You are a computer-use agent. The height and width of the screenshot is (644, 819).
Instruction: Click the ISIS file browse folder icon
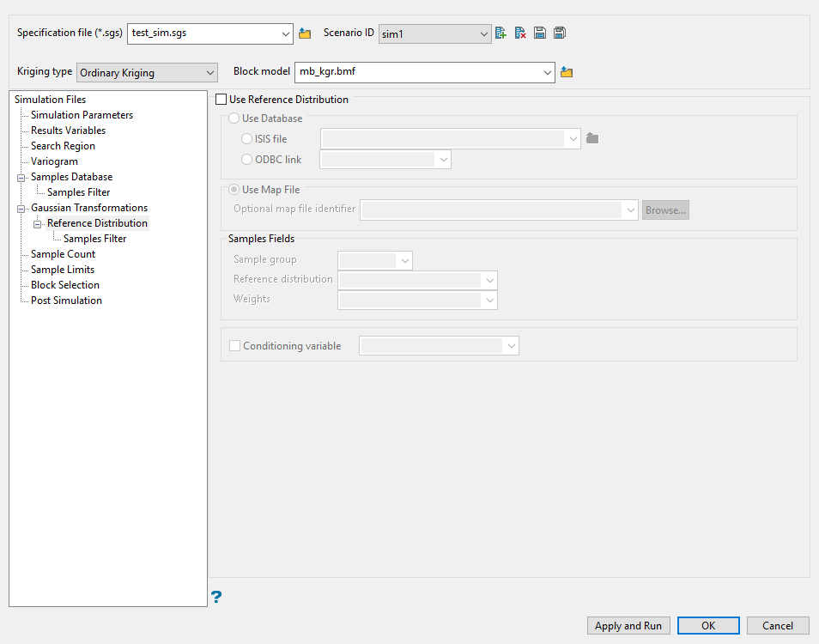pyautogui.click(x=592, y=138)
